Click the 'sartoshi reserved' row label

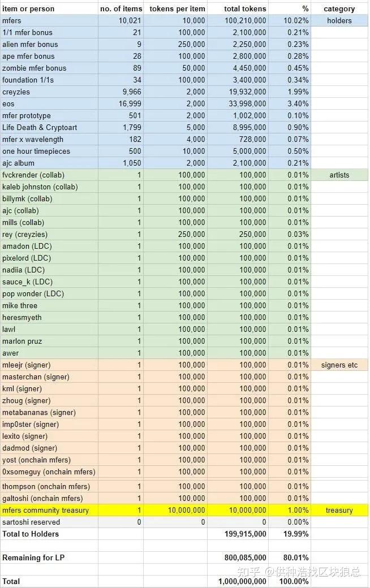click(x=31, y=522)
